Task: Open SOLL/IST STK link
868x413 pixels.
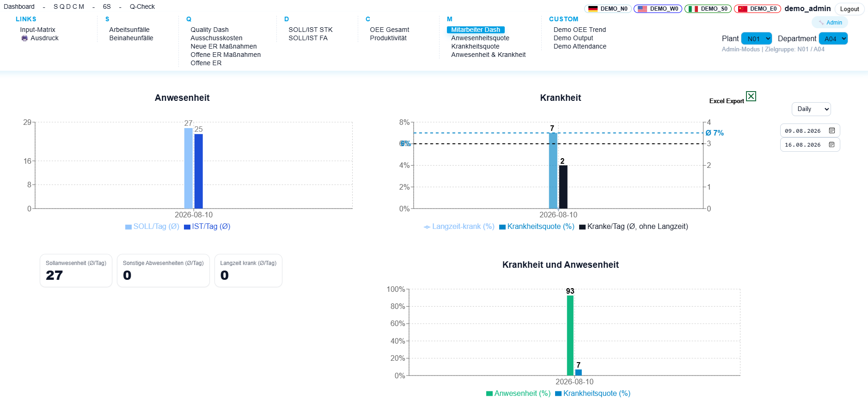Action: 311,30
